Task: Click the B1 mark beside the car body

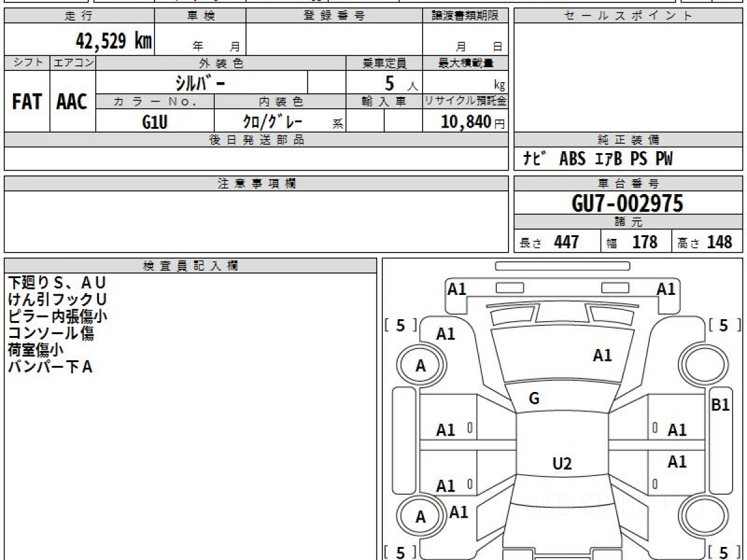Action: (x=720, y=405)
